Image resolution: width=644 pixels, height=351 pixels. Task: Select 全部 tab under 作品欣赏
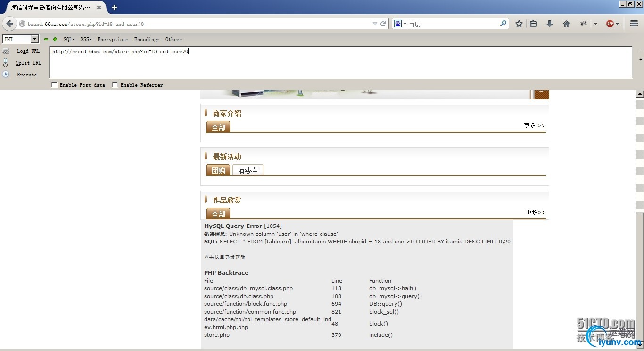218,214
